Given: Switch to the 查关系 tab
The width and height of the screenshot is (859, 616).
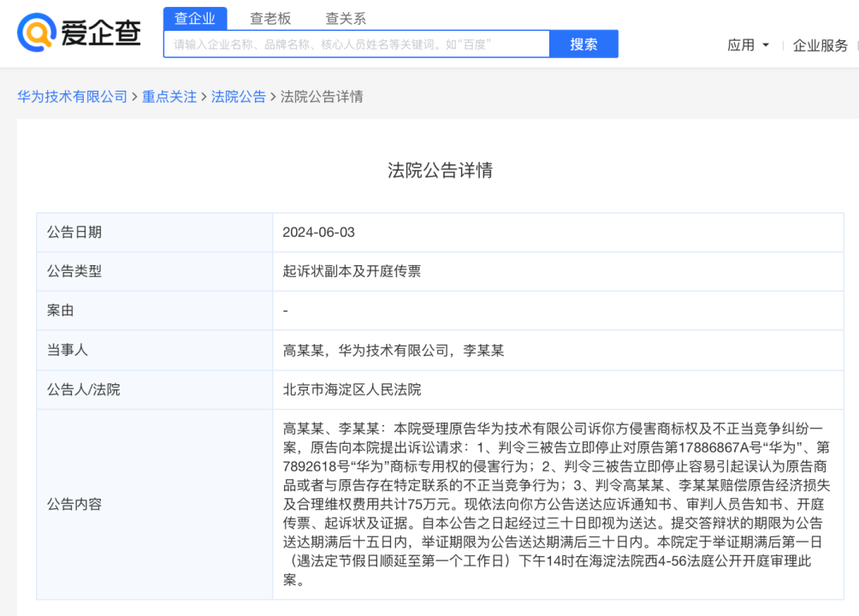Looking at the screenshot, I should tap(346, 19).
